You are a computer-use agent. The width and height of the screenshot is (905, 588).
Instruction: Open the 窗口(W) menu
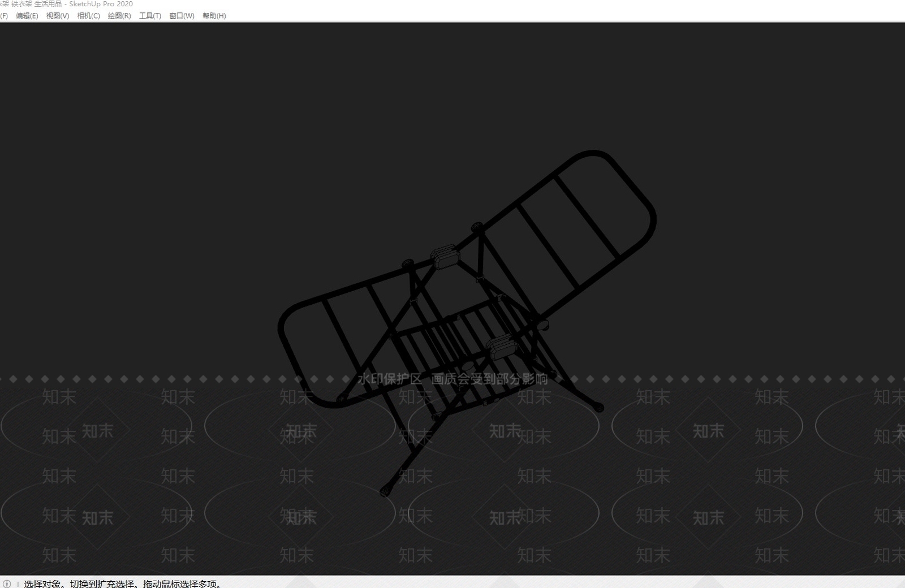(182, 16)
